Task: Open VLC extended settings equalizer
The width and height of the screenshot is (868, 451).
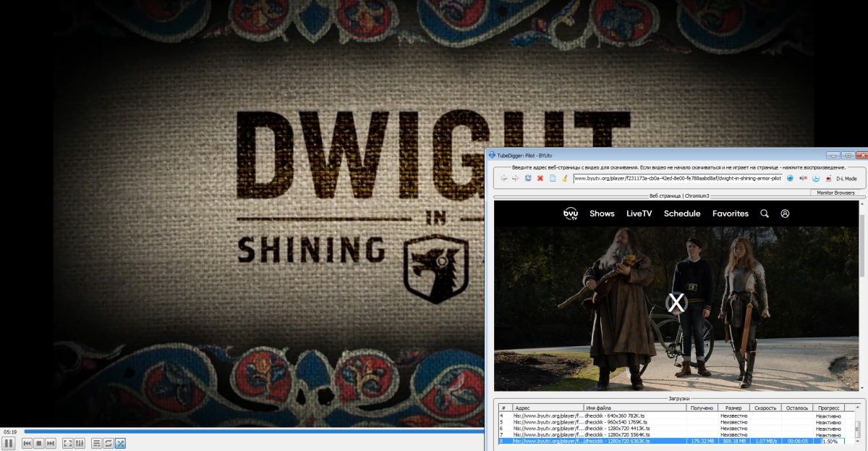Action: (80, 443)
